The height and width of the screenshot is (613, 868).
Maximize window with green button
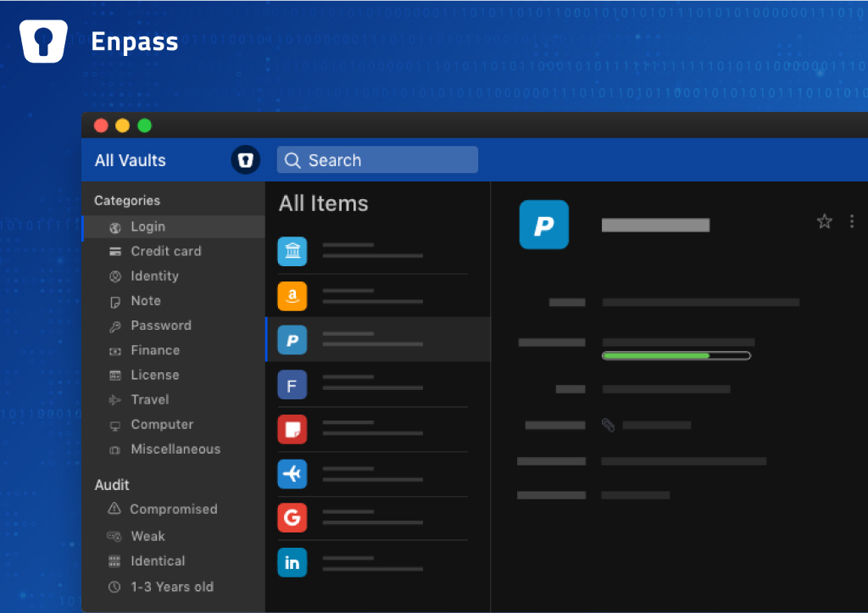pyautogui.click(x=144, y=125)
